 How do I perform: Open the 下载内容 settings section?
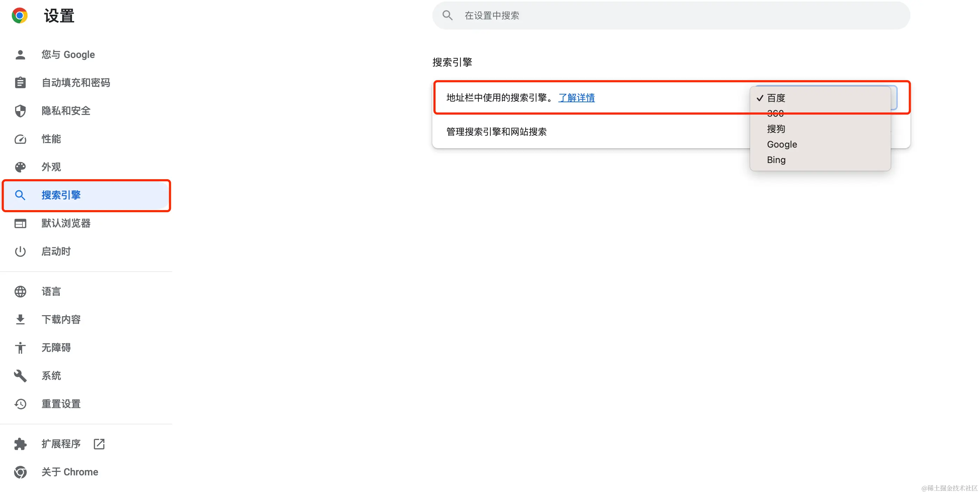[61, 319]
